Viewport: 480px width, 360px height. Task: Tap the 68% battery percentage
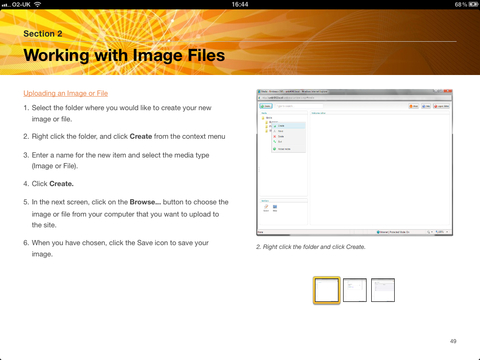(x=461, y=4)
